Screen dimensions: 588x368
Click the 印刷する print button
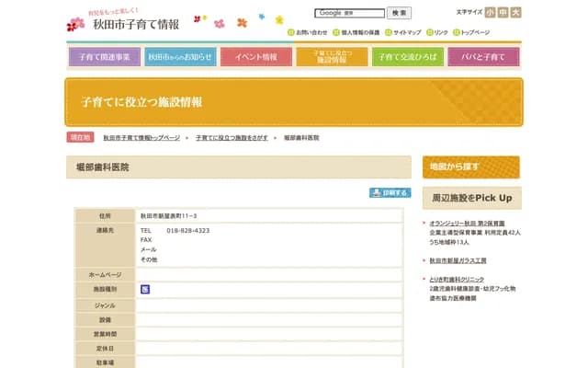390,193
